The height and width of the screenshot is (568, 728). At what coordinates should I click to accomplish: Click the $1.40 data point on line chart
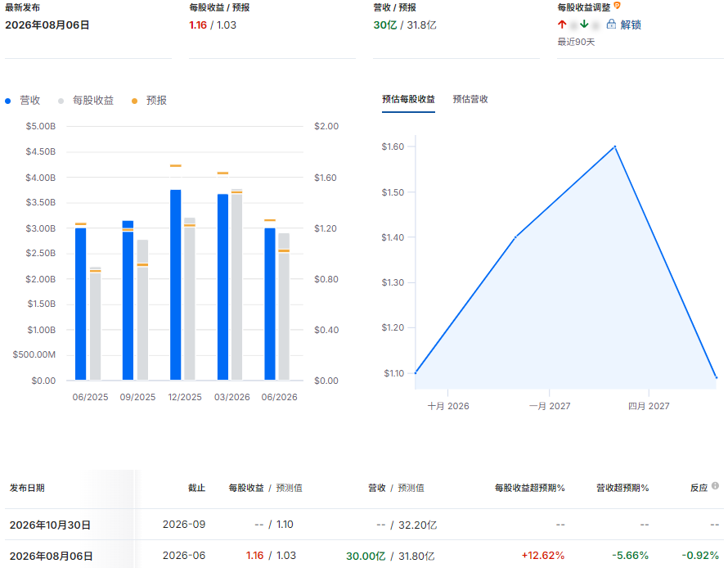(x=515, y=237)
